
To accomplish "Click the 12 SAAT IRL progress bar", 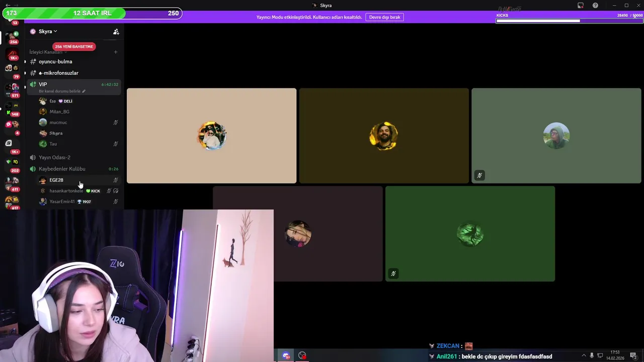I will (92, 13).
